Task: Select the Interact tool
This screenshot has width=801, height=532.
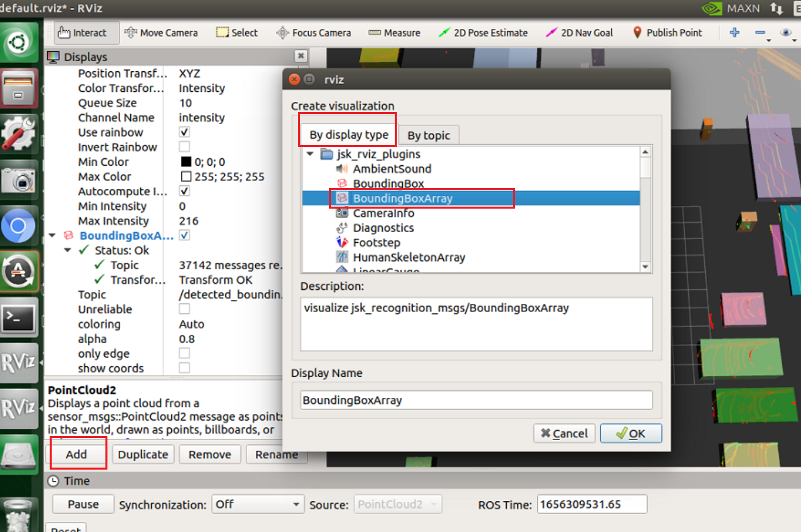Action: pyautogui.click(x=85, y=32)
